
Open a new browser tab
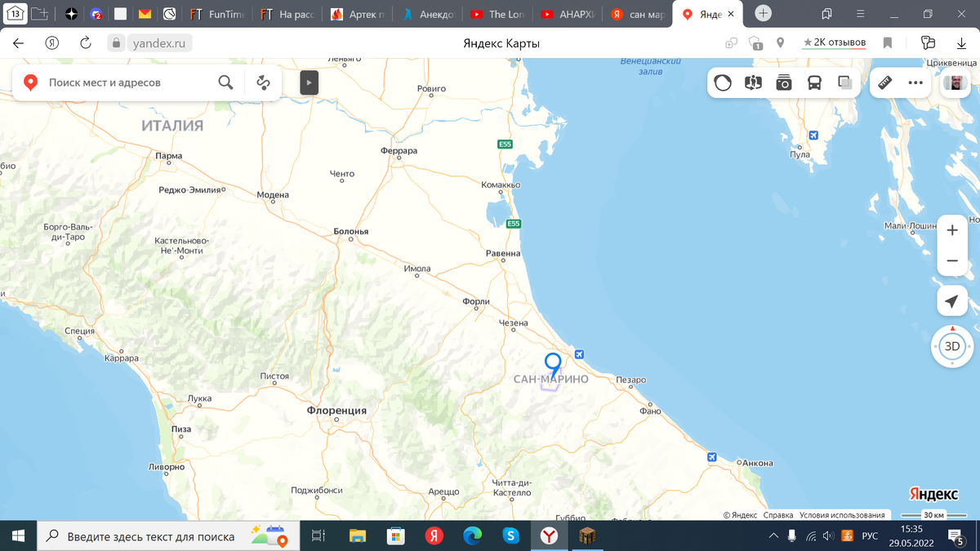763,13
